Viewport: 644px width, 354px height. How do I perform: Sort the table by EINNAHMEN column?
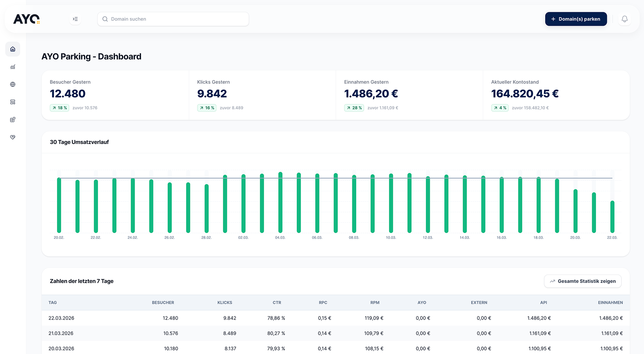611,303
